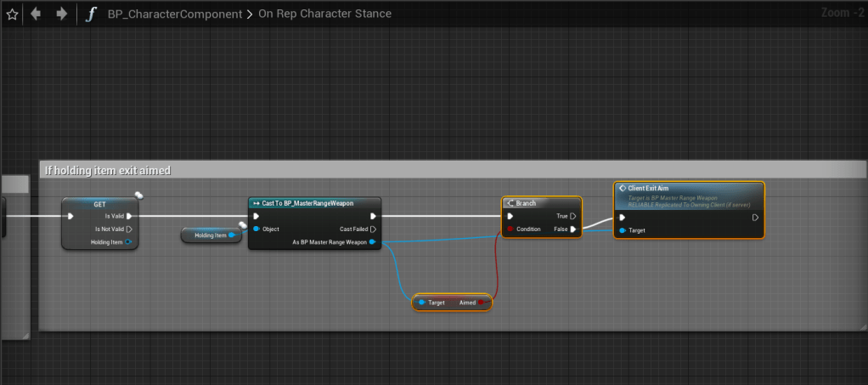Click On Rep Character Stance breadcrumb
Viewport: 868px width, 385px height.
323,15
